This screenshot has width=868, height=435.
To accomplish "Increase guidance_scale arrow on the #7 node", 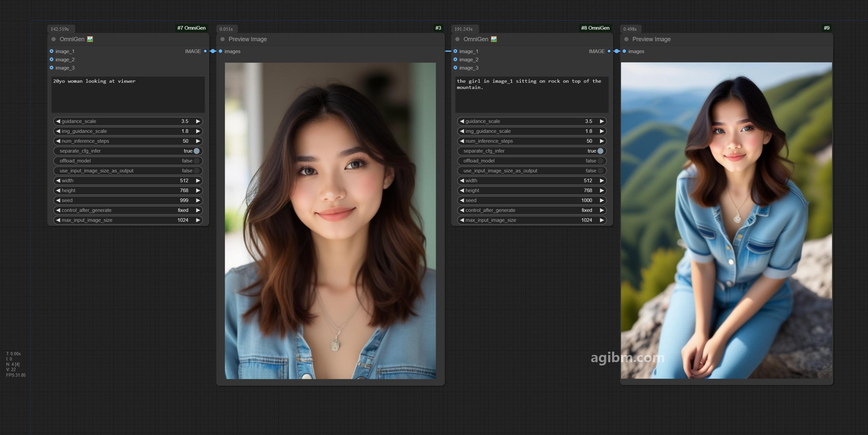I will point(198,121).
